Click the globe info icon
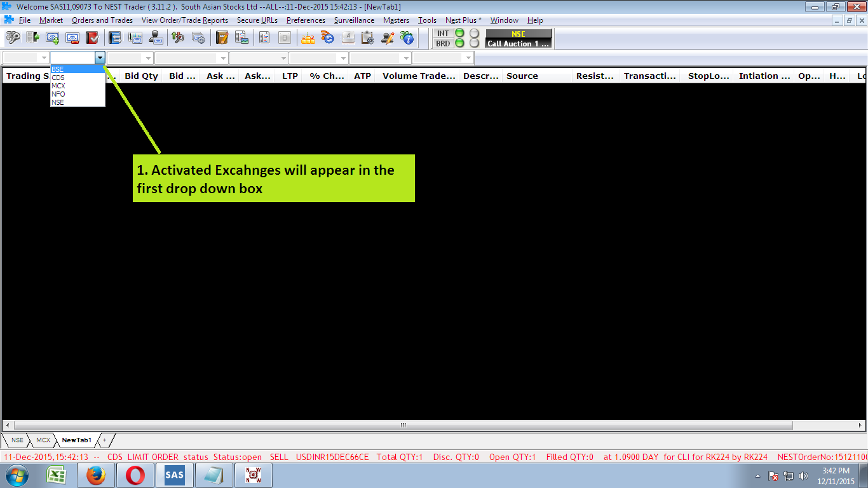Screen dimensions: 868x488 tap(407, 38)
